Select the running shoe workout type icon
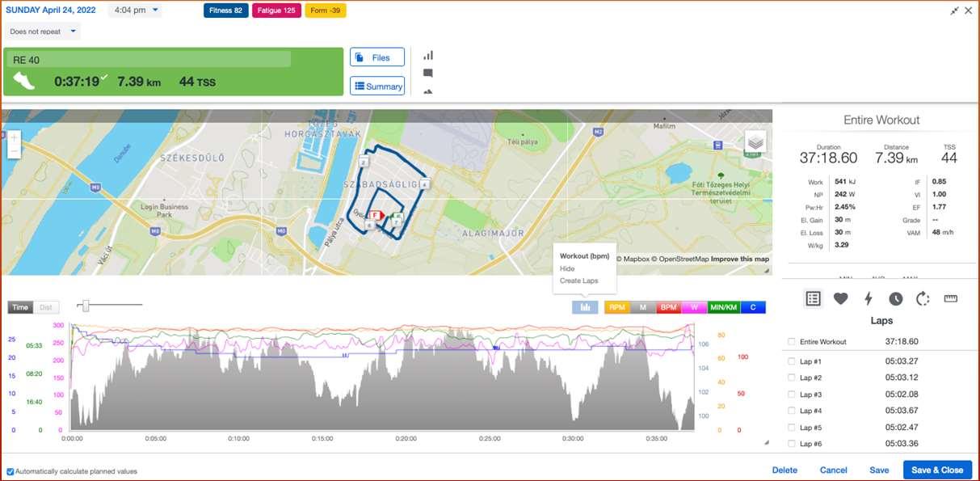980x481 pixels. 24,81
